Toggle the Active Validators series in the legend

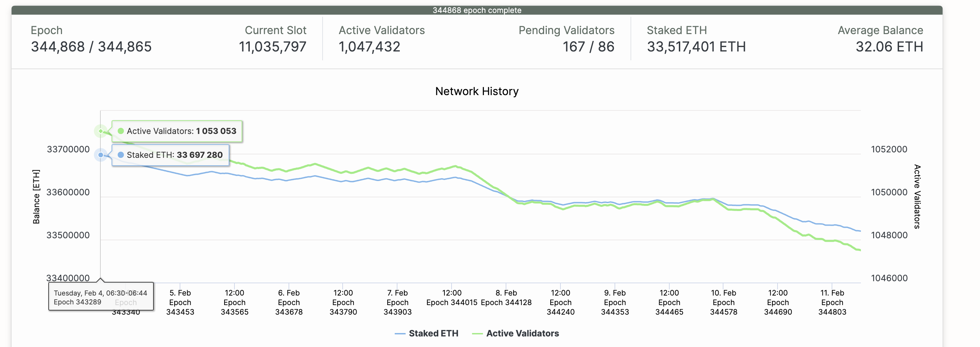(x=522, y=333)
